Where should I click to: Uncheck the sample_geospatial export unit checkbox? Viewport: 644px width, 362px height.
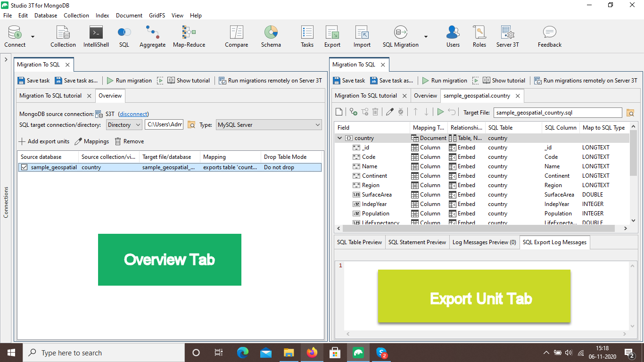(x=24, y=167)
